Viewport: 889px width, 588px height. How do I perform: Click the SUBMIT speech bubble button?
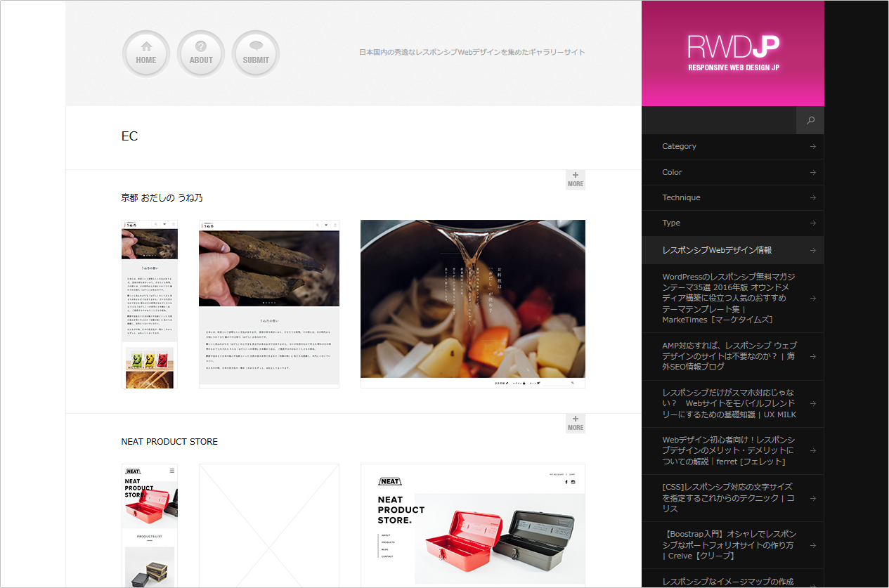pyautogui.click(x=256, y=54)
